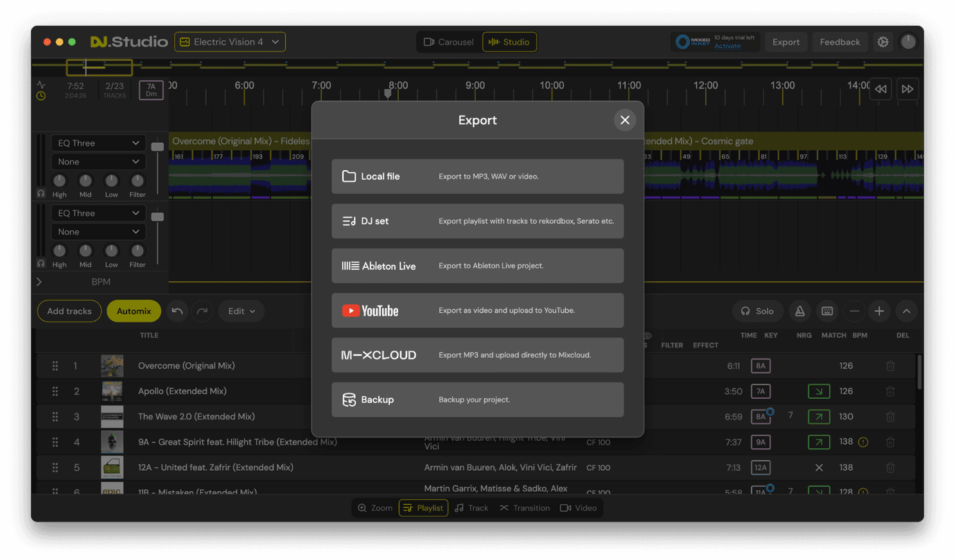Viewport: 955px width, 560px height.
Task: Click the minus zoom-out icon
Action: 854,311
